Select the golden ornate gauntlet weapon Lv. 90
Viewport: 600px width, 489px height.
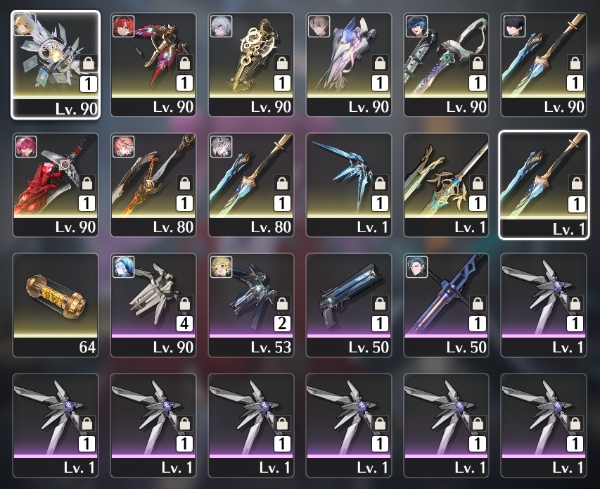[x=251, y=64]
